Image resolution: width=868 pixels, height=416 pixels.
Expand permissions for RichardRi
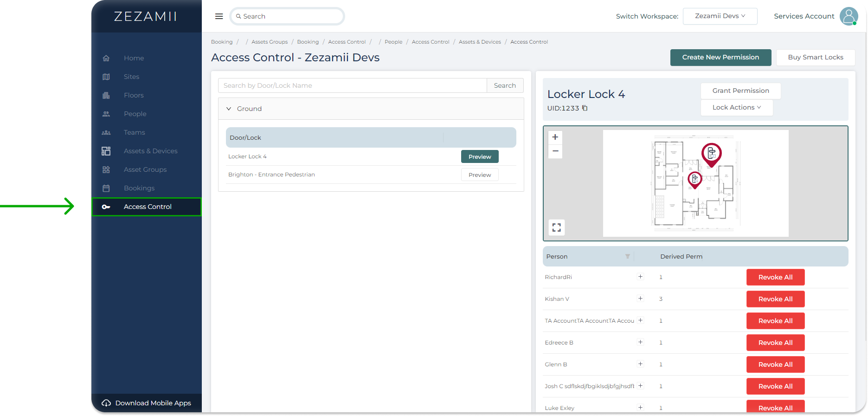(x=640, y=277)
